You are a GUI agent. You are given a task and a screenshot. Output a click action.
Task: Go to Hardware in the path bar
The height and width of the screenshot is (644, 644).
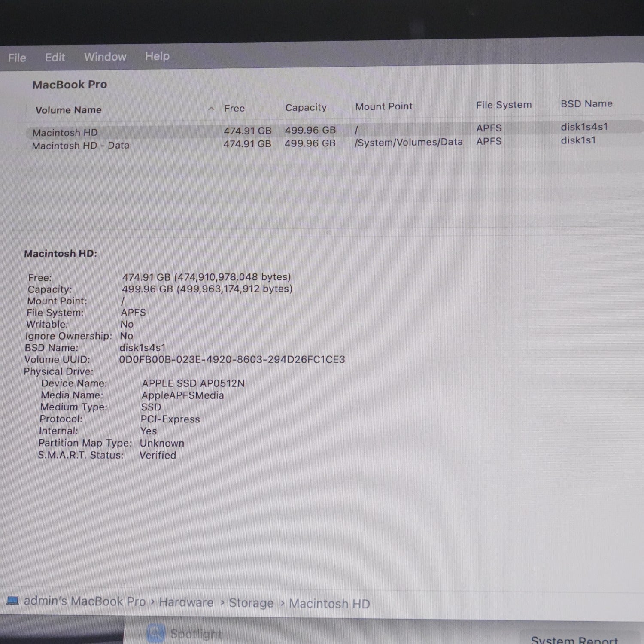186,602
